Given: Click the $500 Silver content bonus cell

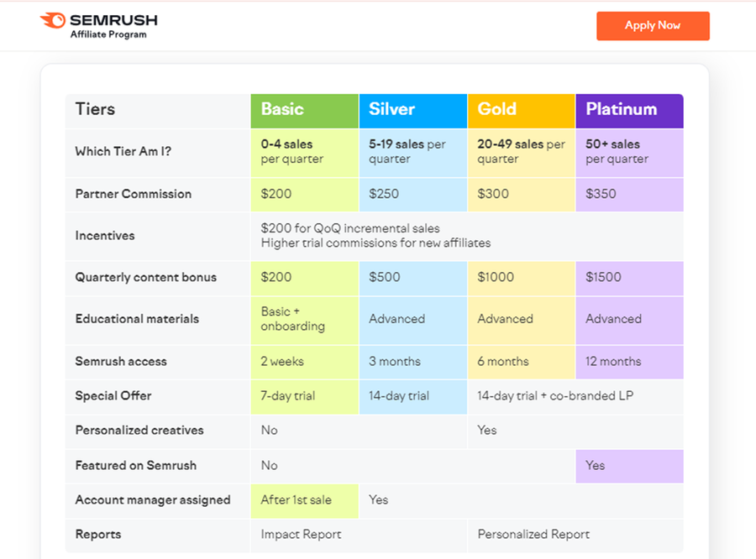Looking at the screenshot, I should tap(413, 278).
